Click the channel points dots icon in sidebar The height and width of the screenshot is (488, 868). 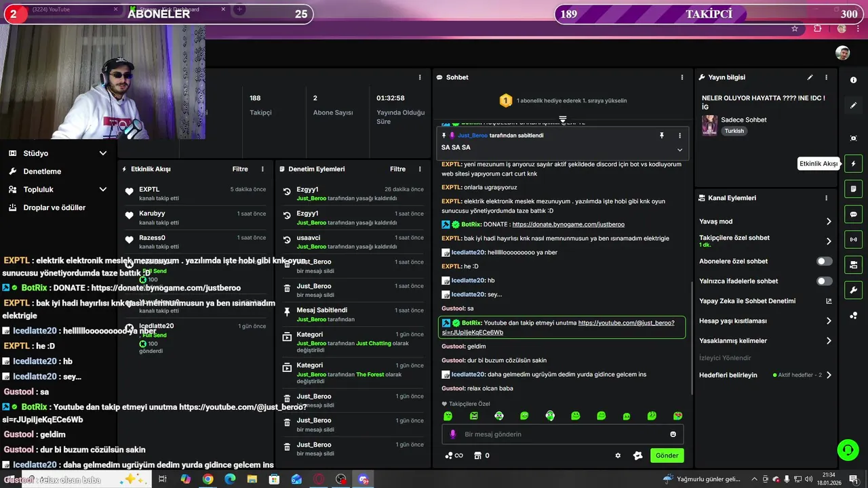click(x=853, y=316)
